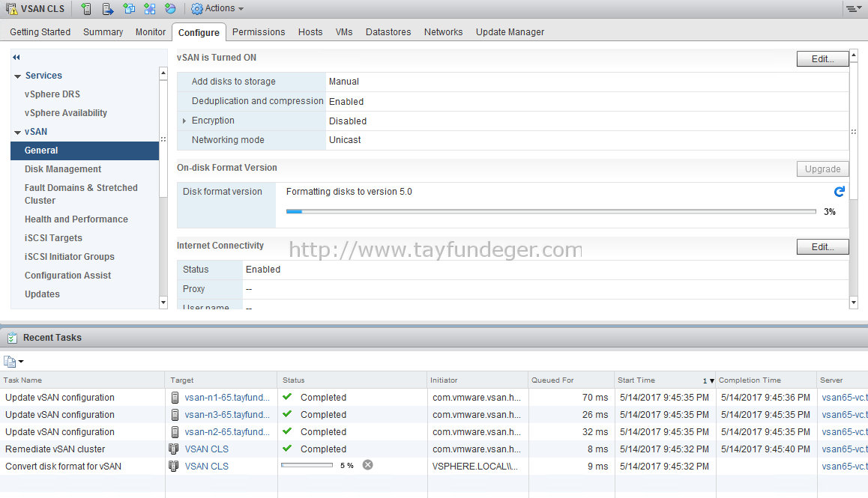Open the copy/export dropdown in Recent Tasks
Viewport: 868px width, 498px height.
click(13, 361)
